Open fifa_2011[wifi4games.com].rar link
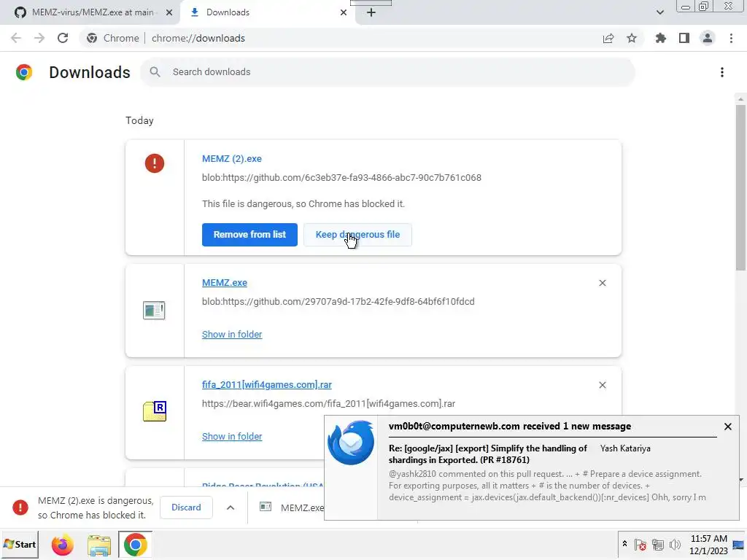The image size is (747, 560). 267,385
